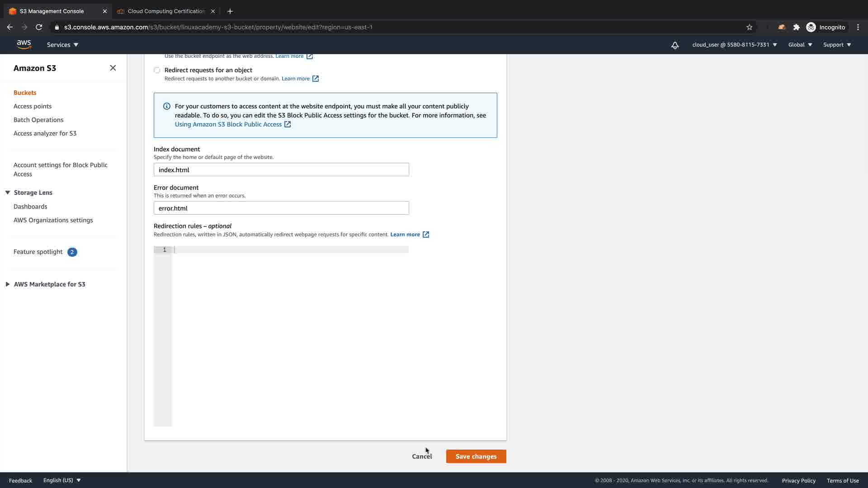Click the info icon in the blue notice

pos(166,106)
